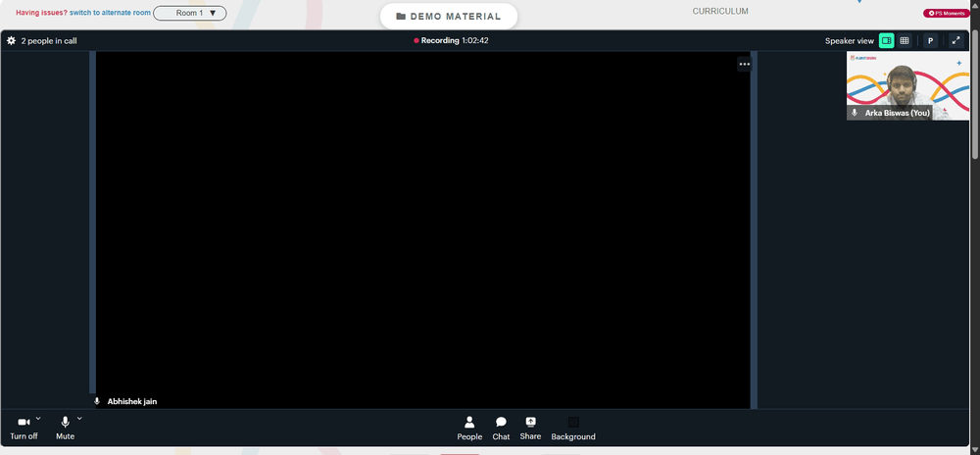Click 2 people in call text

click(49, 40)
